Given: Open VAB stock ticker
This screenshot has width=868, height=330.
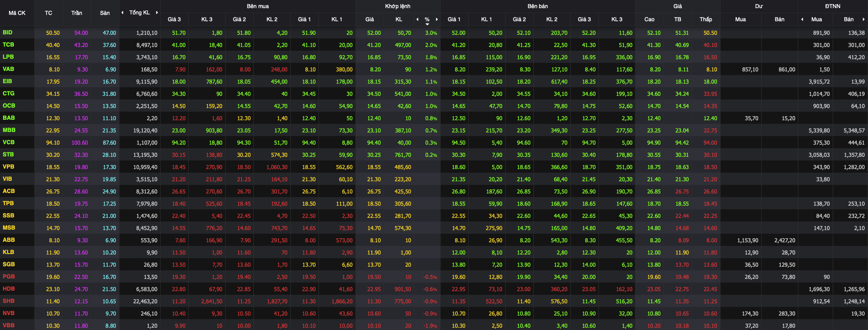Looking at the screenshot, I should click(8, 69).
